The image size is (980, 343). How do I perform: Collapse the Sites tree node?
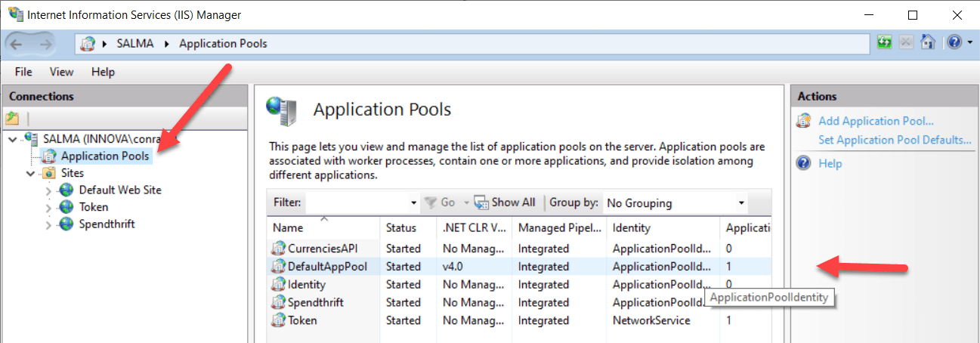tap(31, 174)
